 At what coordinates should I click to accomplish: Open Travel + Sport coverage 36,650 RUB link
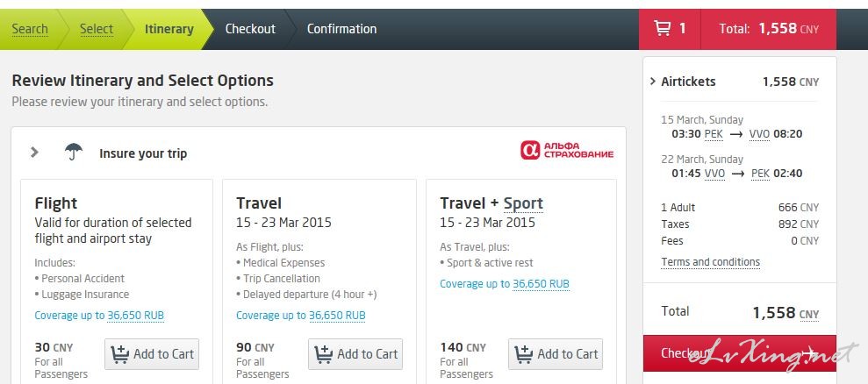click(x=541, y=284)
